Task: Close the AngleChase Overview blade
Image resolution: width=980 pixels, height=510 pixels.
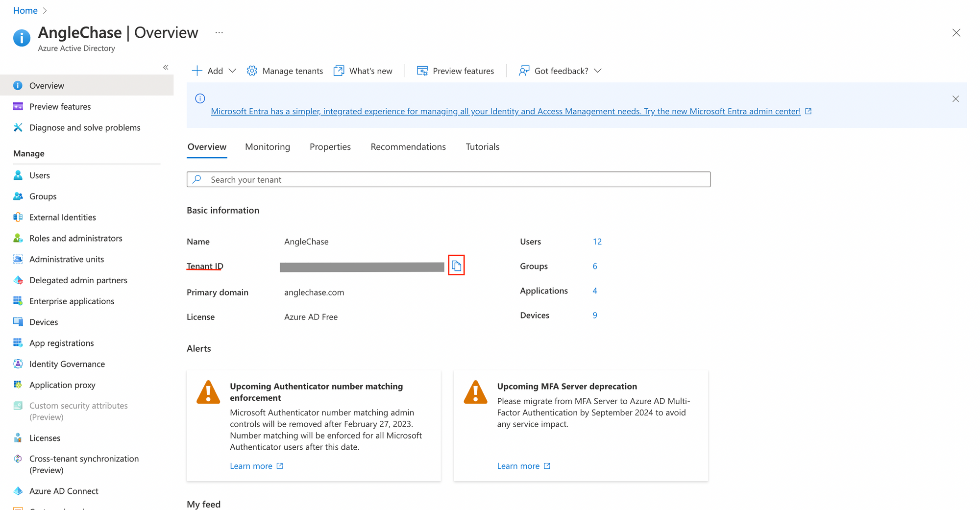Action: coord(956,33)
